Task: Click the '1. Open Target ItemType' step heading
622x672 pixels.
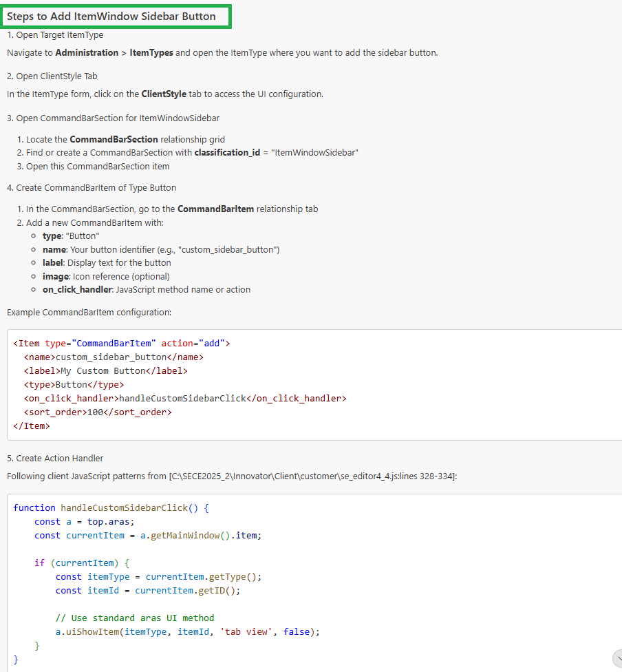Action: point(55,35)
